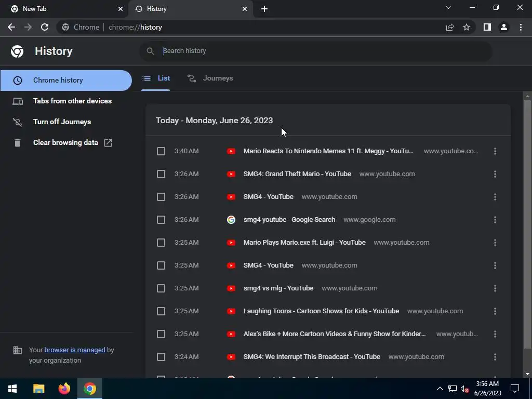This screenshot has width=532, height=399.
Task: Show hidden system tray icons
Action: pos(440,389)
